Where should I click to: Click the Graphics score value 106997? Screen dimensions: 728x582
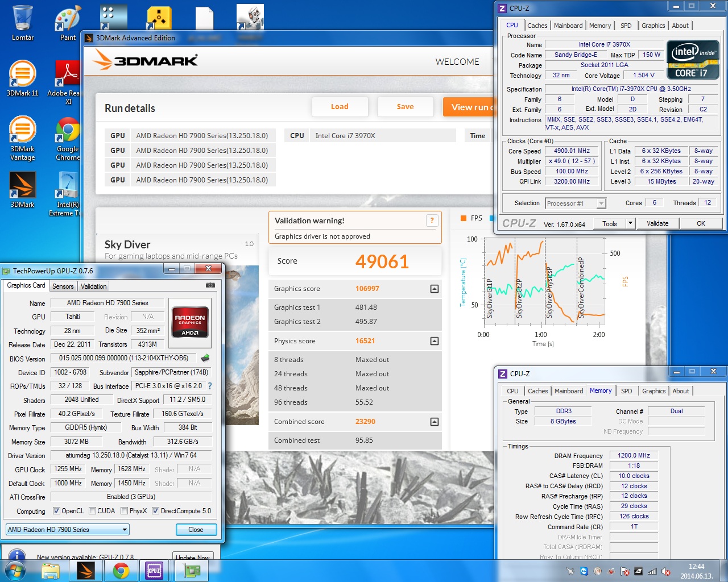[x=367, y=289]
